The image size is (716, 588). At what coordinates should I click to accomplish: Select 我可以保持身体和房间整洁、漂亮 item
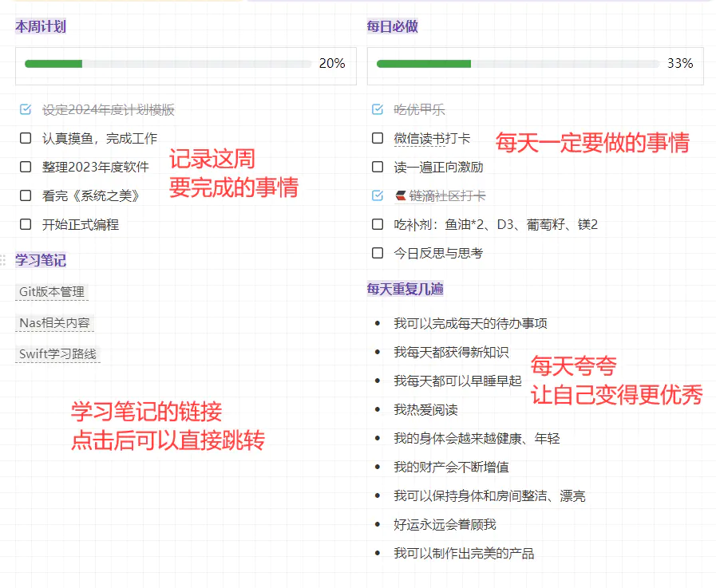pyautogui.click(x=489, y=496)
